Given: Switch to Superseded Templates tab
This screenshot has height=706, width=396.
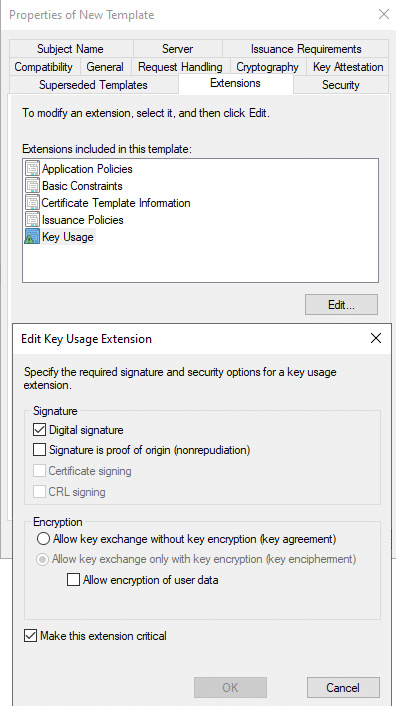Looking at the screenshot, I should [93, 85].
